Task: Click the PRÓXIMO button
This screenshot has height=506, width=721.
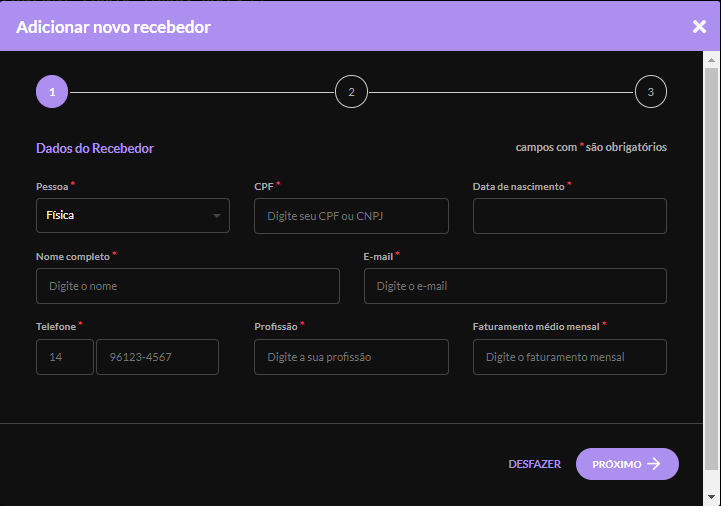Action: click(x=627, y=464)
